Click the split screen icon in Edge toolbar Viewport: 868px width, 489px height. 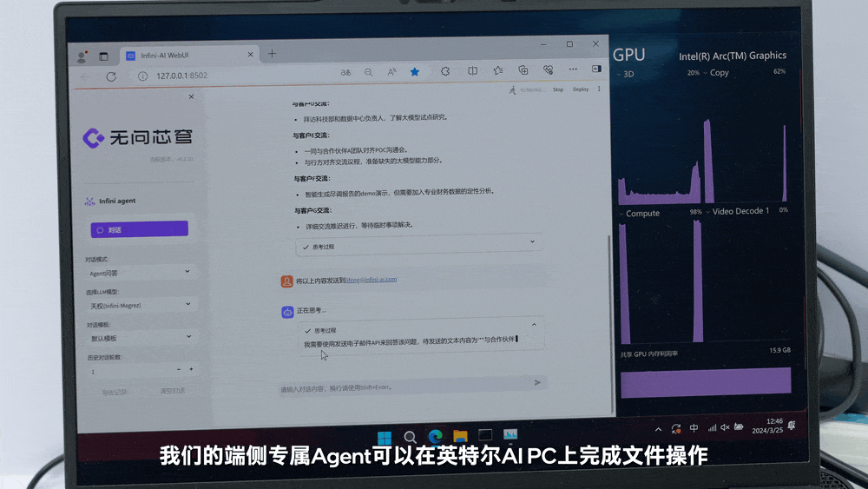point(472,70)
